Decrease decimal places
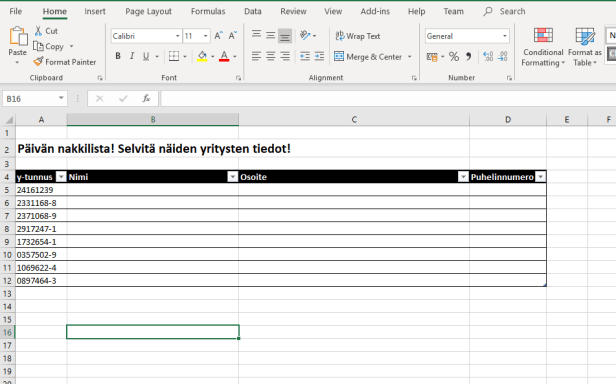The height and width of the screenshot is (384, 616). (502, 57)
